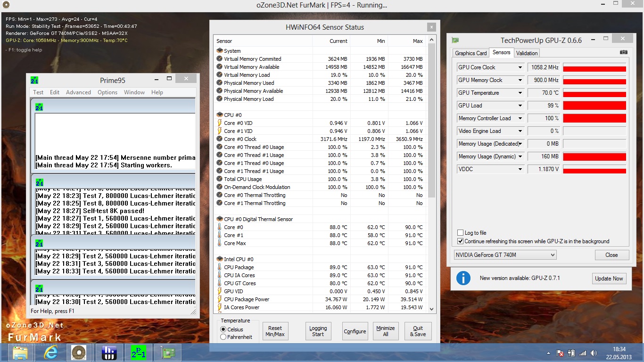The image size is (644, 362).
Task: Click the thermometer icon beside Core Max
Action: pyautogui.click(x=220, y=243)
